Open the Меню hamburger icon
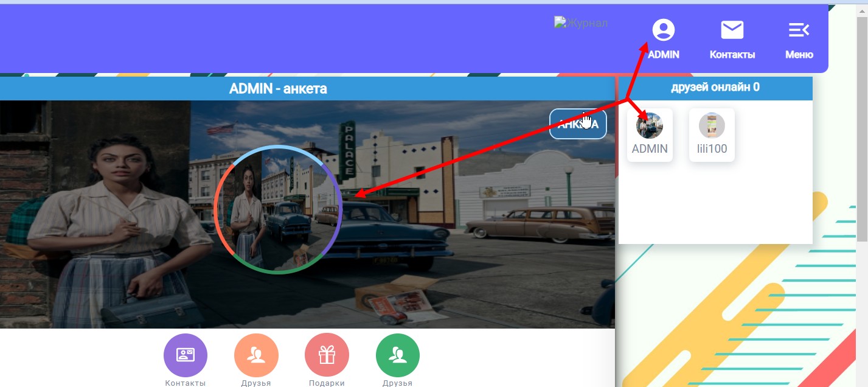The width and height of the screenshot is (868, 387). 799,30
